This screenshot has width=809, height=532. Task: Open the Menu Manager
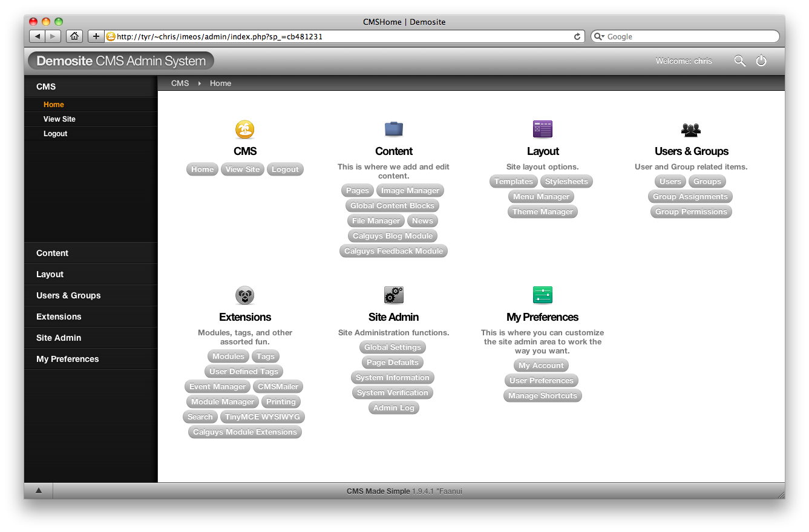coord(541,197)
